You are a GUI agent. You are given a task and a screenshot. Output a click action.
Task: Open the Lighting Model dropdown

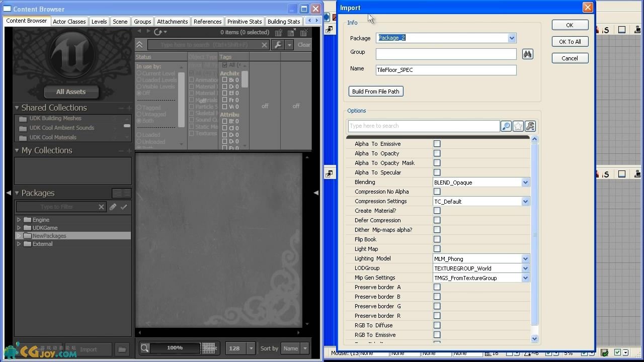[x=525, y=259]
